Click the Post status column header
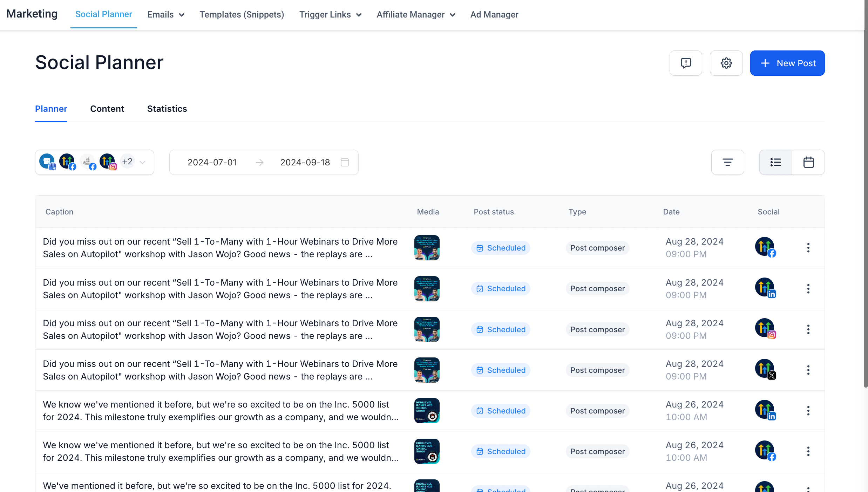Screen dimensions: 868x492 [494, 212]
